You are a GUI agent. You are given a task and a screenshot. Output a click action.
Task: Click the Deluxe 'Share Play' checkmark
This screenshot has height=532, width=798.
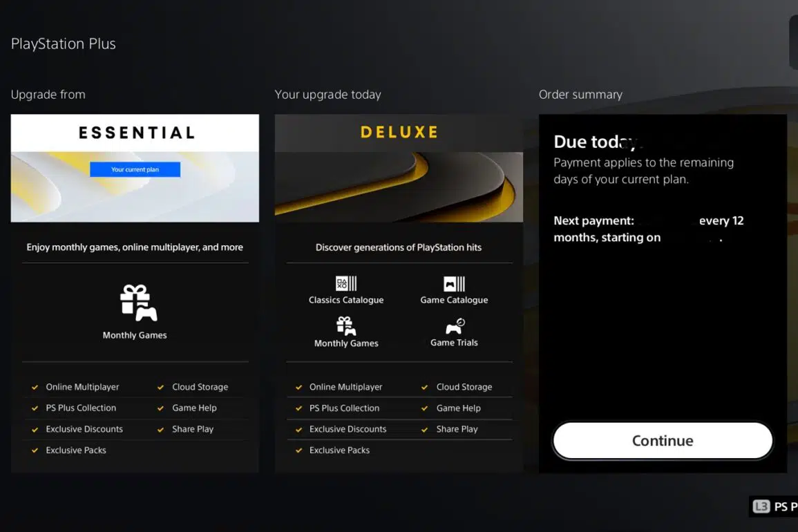[424, 430]
